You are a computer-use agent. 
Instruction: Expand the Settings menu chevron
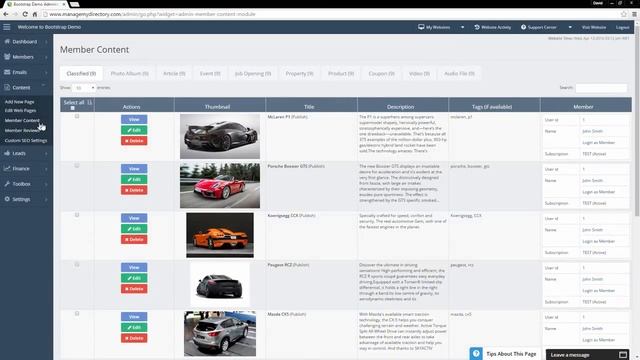[46, 200]
